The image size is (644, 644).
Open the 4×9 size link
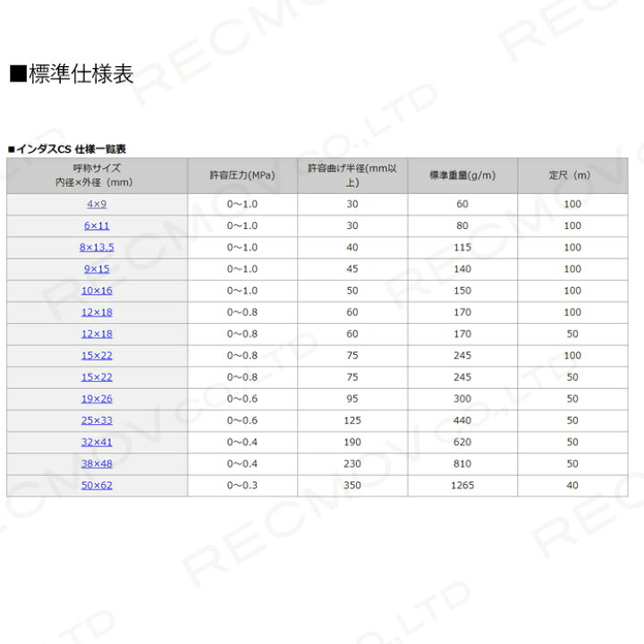click(97, 204)
